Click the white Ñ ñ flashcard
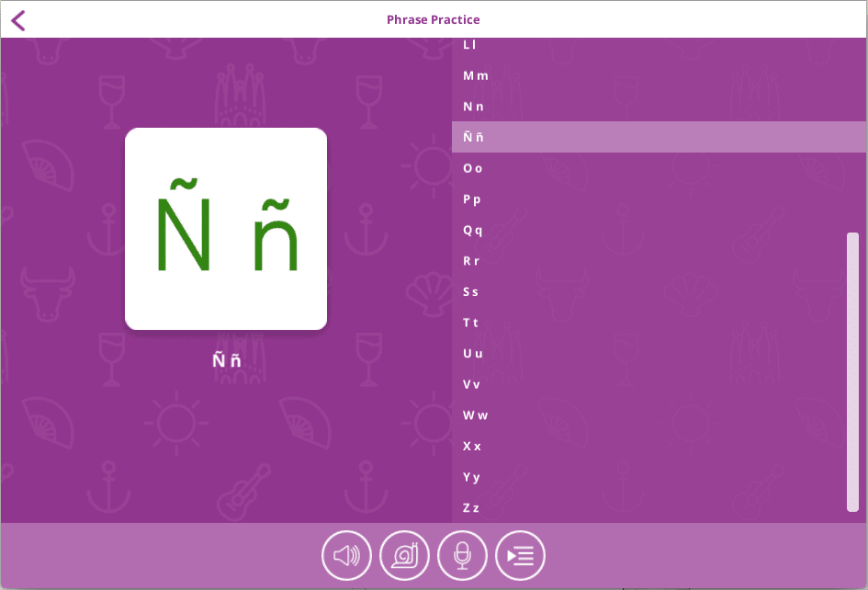 click(226, 229)
